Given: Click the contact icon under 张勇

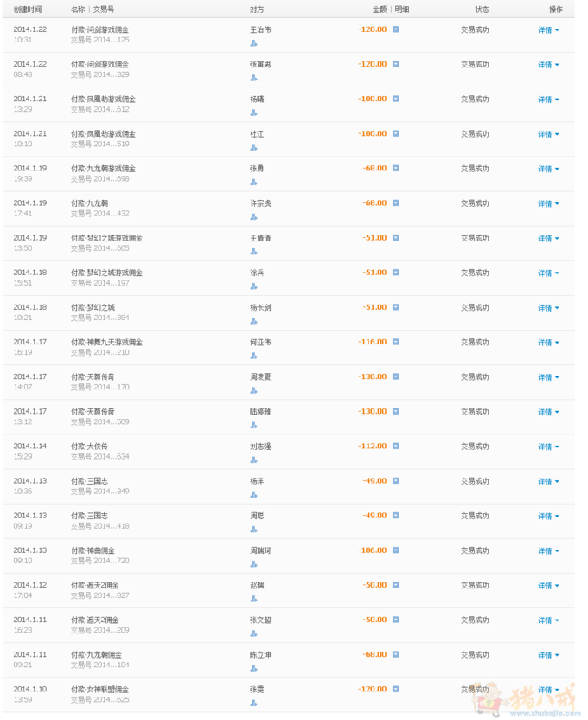Looking at the screenshot, I should (253, 183).
